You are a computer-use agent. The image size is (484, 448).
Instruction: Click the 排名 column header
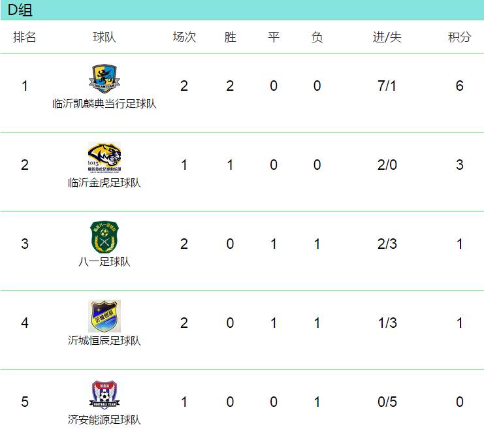pos(25,37)
